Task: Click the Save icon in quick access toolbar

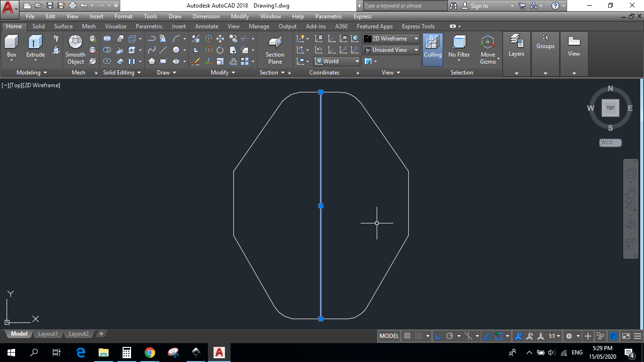Action: click(50, 6)
